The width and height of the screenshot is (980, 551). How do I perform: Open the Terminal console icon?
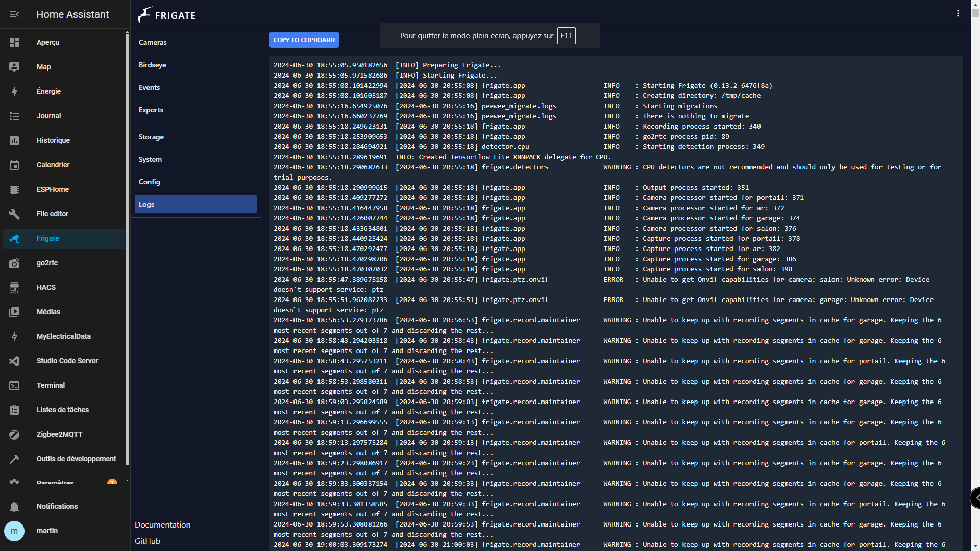coord(14,386)
